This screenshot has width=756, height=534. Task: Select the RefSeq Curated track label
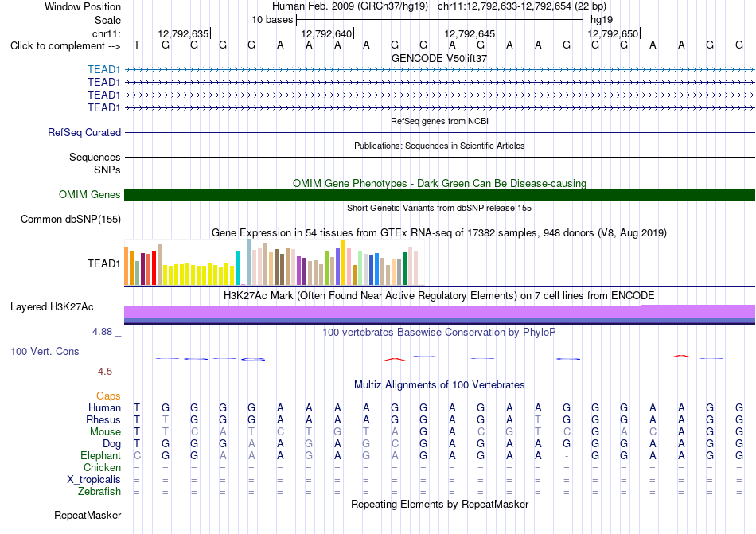point(84,132)
